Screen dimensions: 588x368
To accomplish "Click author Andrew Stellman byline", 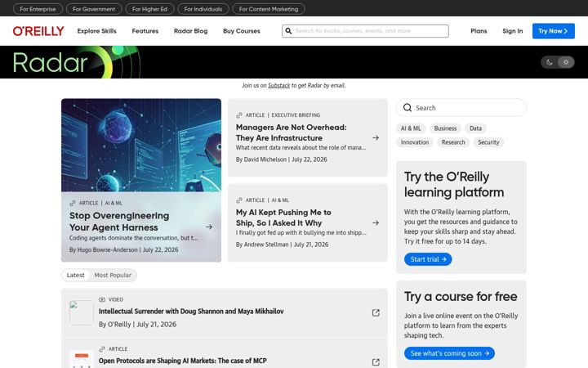I will tap(266, 245).
